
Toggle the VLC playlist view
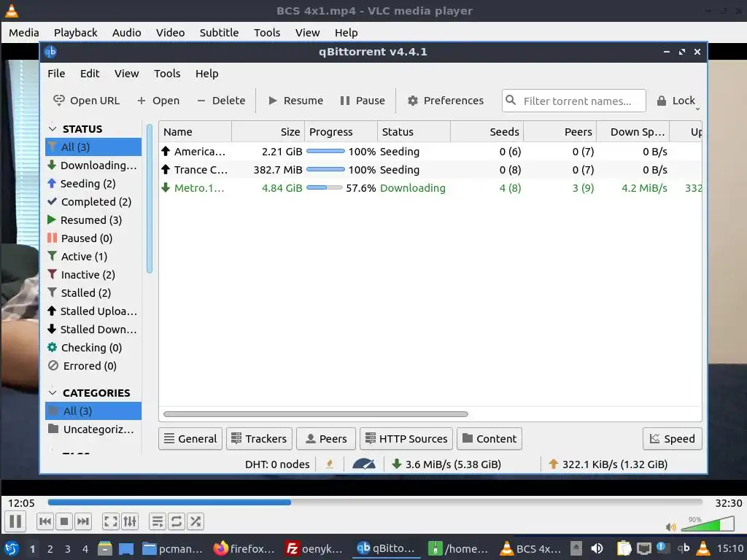pyautogui.click(x=158, y=521)
